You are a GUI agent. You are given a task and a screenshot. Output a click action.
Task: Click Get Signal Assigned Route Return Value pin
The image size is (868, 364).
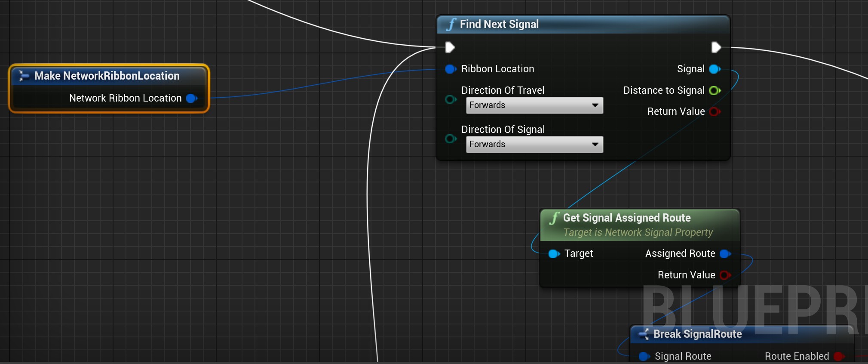(725, 275)
